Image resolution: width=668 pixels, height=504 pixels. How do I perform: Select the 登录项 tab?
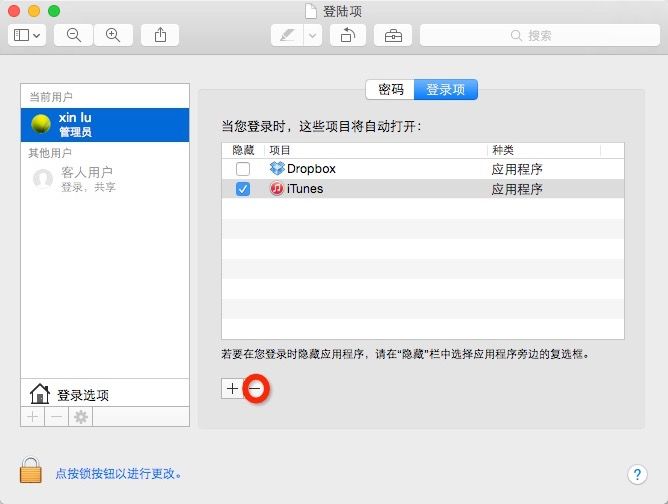coord(445,89)
